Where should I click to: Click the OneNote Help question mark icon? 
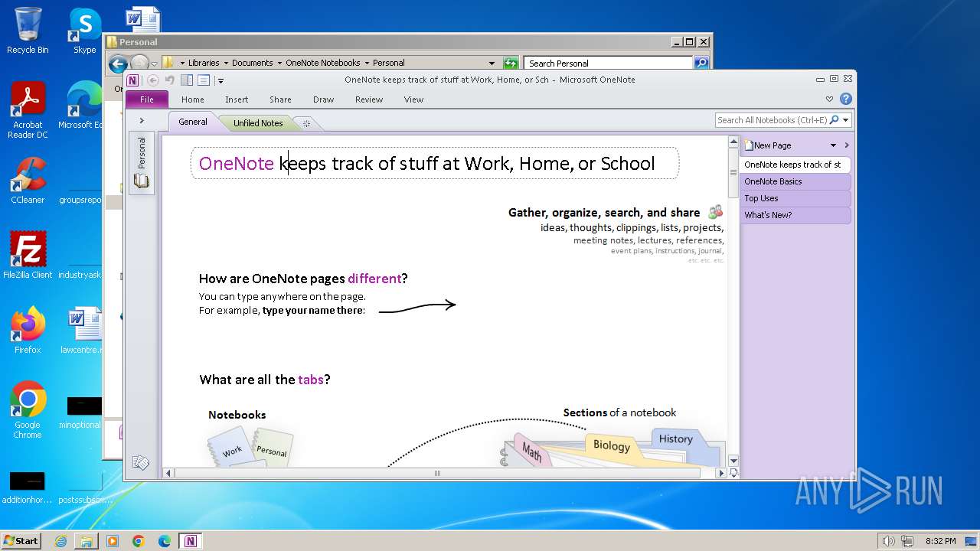tap(845, 99)
